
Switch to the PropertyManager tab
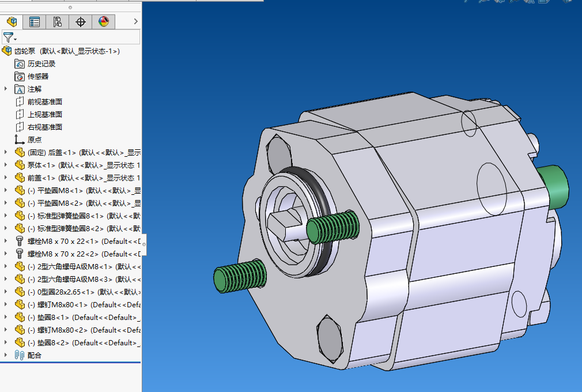[x=35, y=22]
